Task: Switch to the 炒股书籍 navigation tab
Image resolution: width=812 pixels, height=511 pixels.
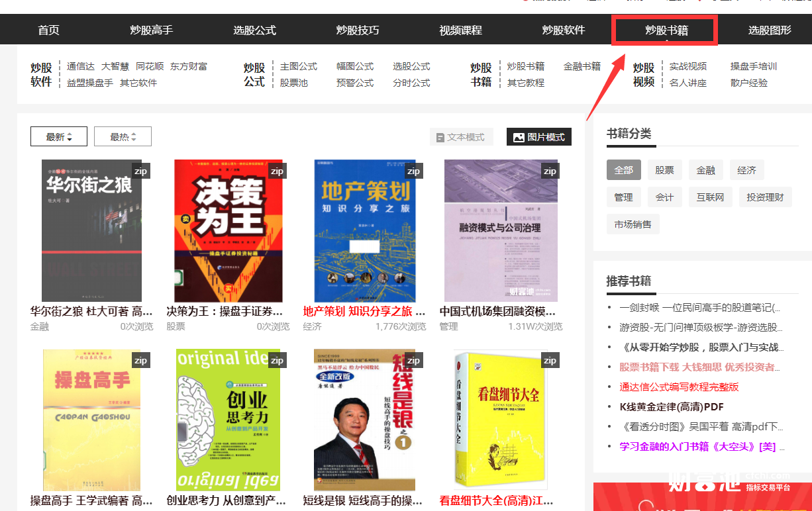Action: click(x=664, y=29)
